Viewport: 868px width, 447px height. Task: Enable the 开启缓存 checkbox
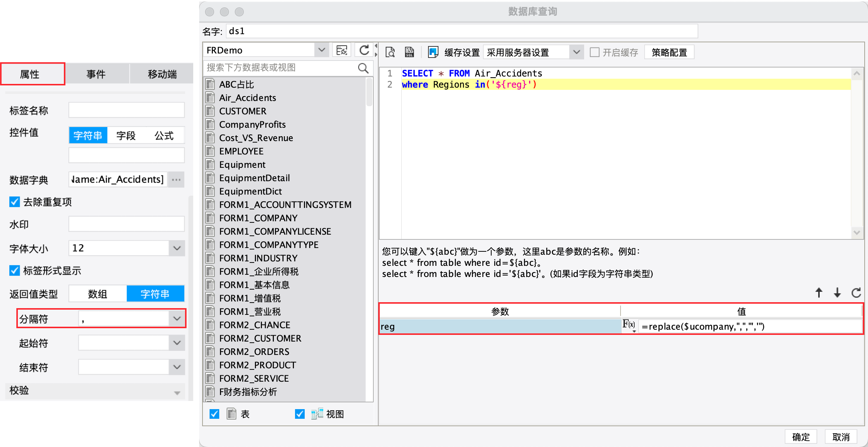click(595, 52)
